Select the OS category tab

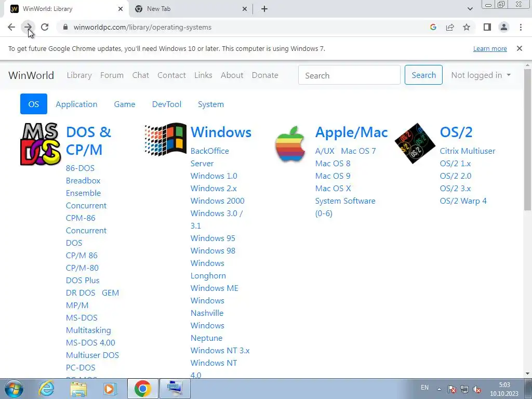coord(34,104)
